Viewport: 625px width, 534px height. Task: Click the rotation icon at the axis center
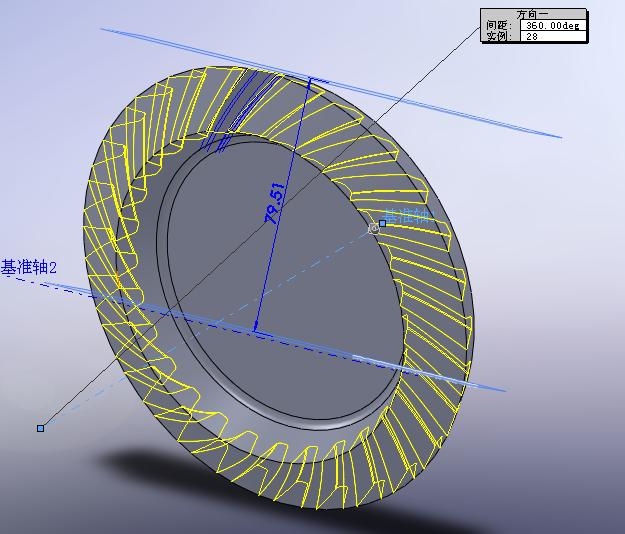point(374,229)
